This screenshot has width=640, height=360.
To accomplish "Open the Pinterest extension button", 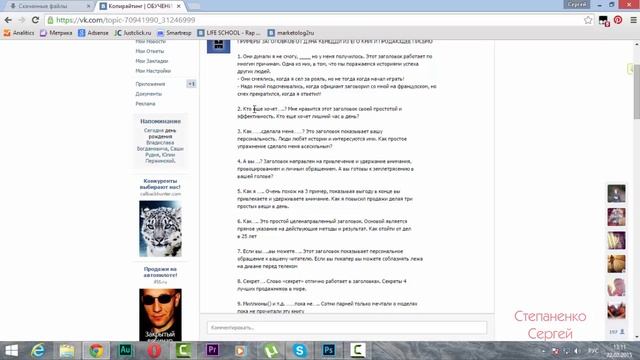I will coord(618,20).
